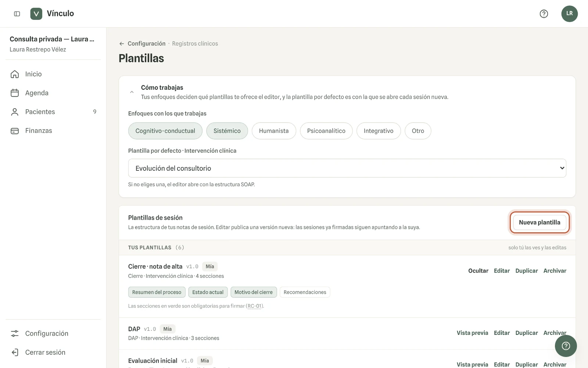Create a new template with Nueva plantilla
Screen dimensions: 588x368
coord(539,222)
